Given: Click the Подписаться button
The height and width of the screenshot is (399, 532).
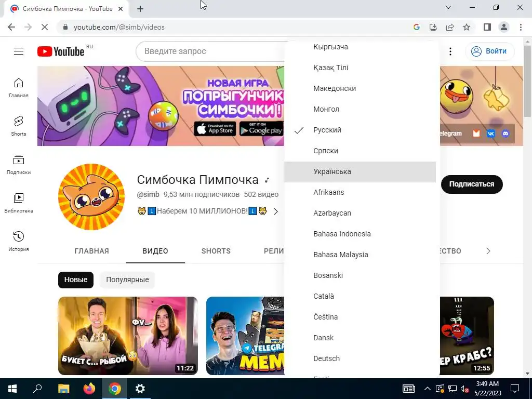Looking at the screenshot, I should point(472,184).
